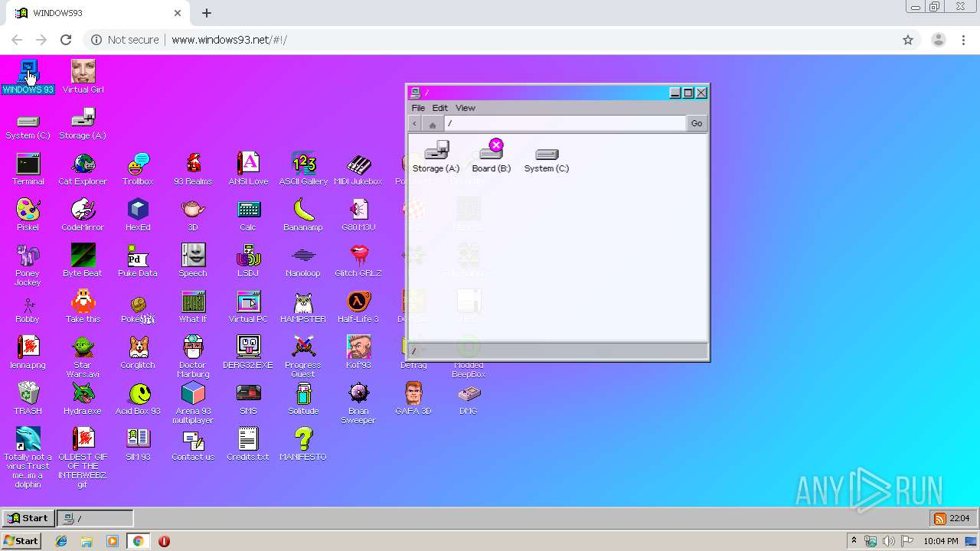Viewport: 980px width, 551px height.
Task: Open the HexEd icon
Action: (138, 215)
